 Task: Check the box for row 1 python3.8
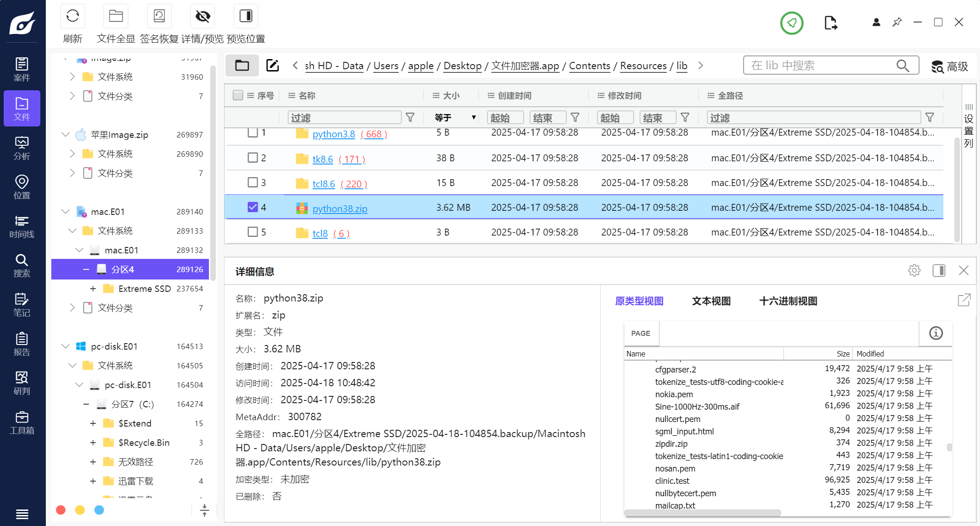click(x=252, y=132)
